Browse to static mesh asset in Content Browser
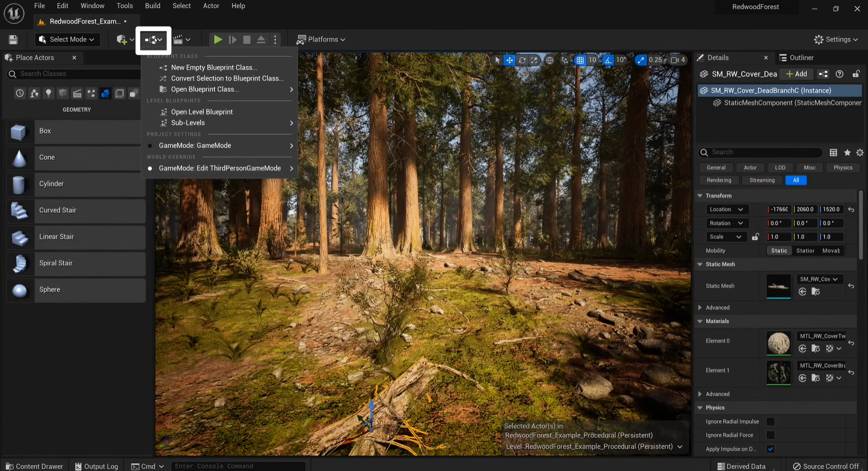868x471 pixels. point(816,292)
